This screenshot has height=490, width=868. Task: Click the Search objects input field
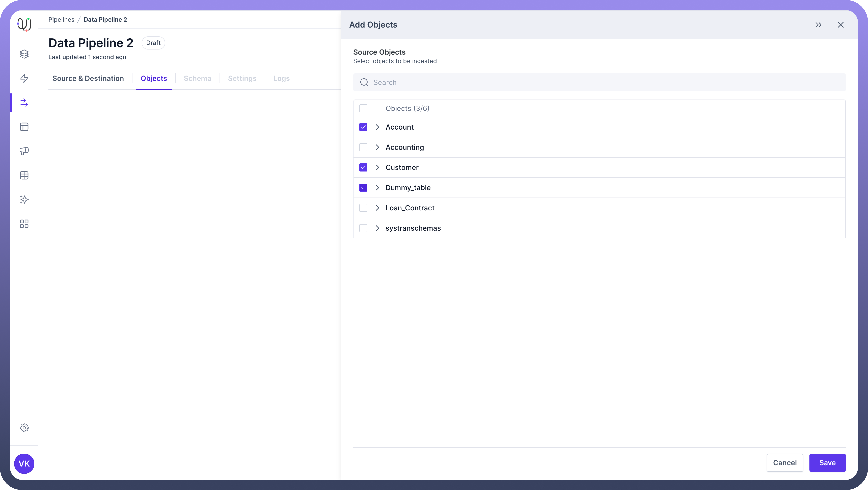(x=599, y=82)
